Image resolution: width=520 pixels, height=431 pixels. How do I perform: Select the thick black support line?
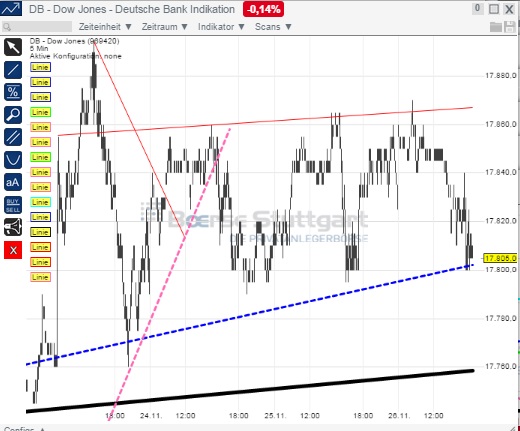pos(250,391)
